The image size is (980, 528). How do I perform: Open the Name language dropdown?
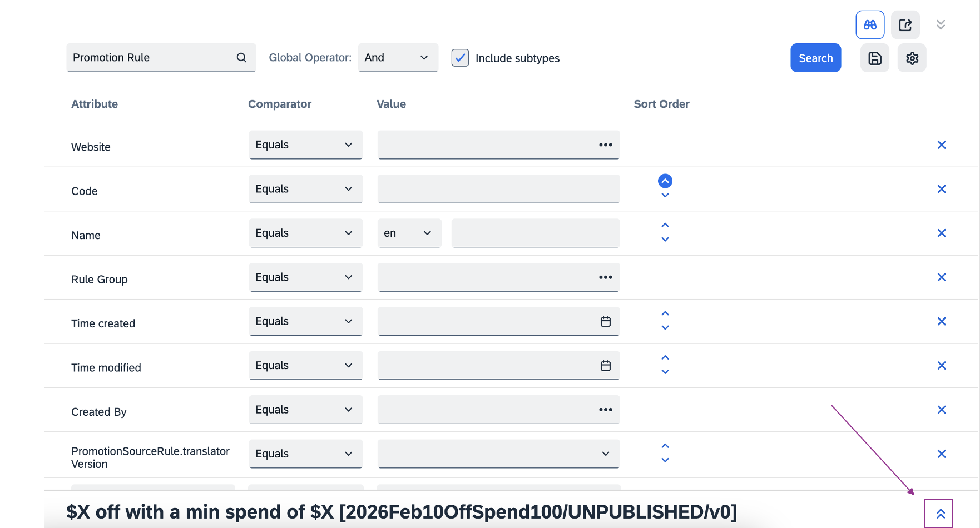[409, 233]
